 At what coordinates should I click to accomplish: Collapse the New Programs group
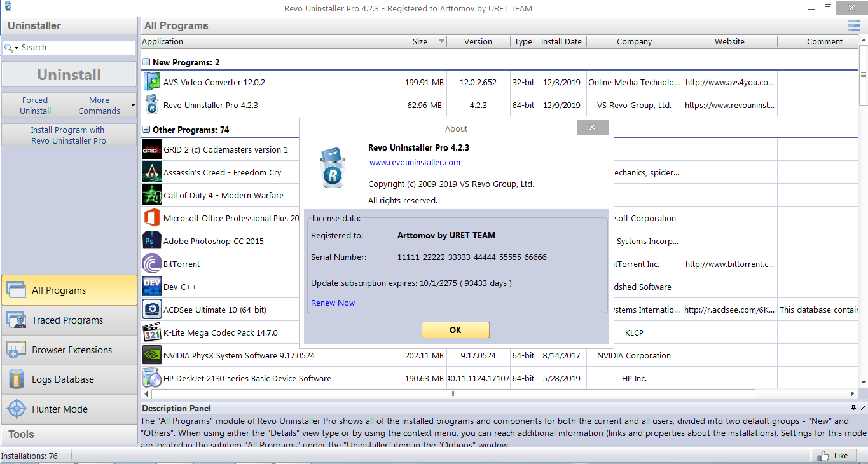click(146, 62)
